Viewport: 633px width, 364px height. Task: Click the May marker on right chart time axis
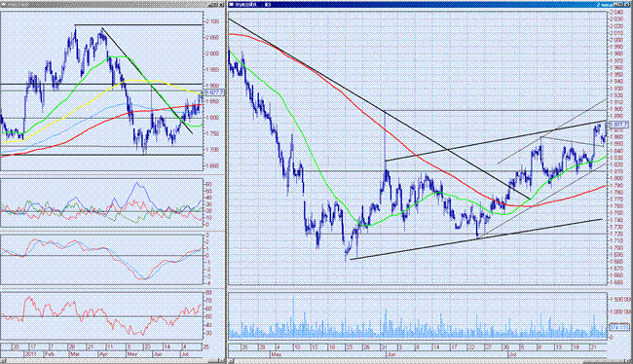point(277,354)
